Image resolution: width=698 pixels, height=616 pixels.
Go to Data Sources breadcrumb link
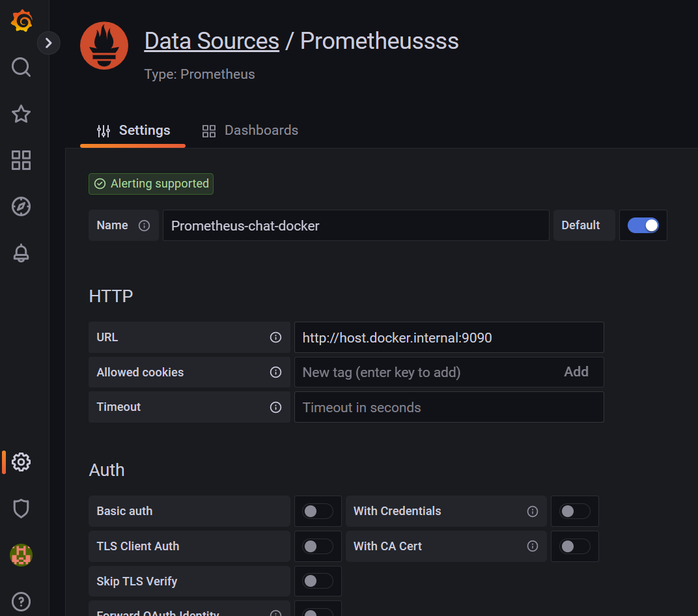point(212,41)
